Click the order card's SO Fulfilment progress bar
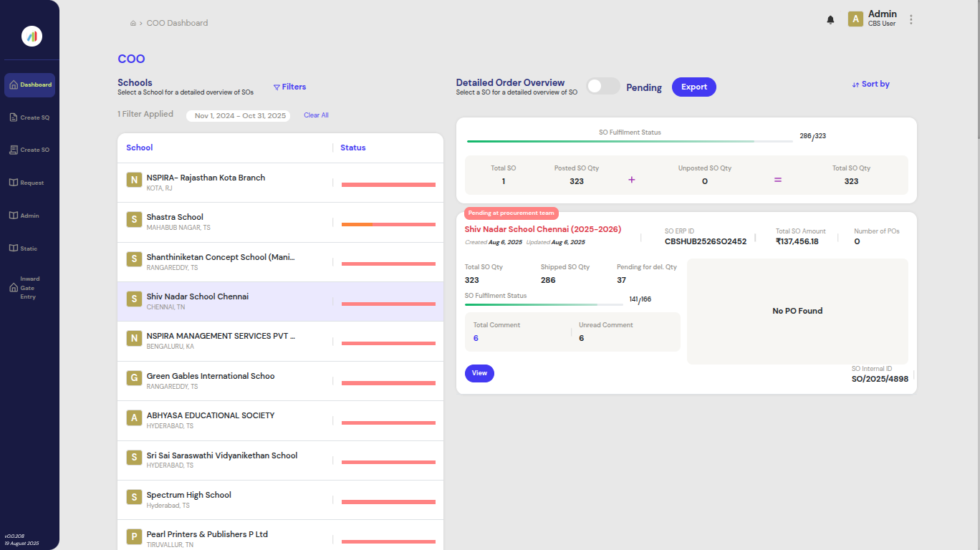This screenshot has width=980, height=550. (544, 304)
